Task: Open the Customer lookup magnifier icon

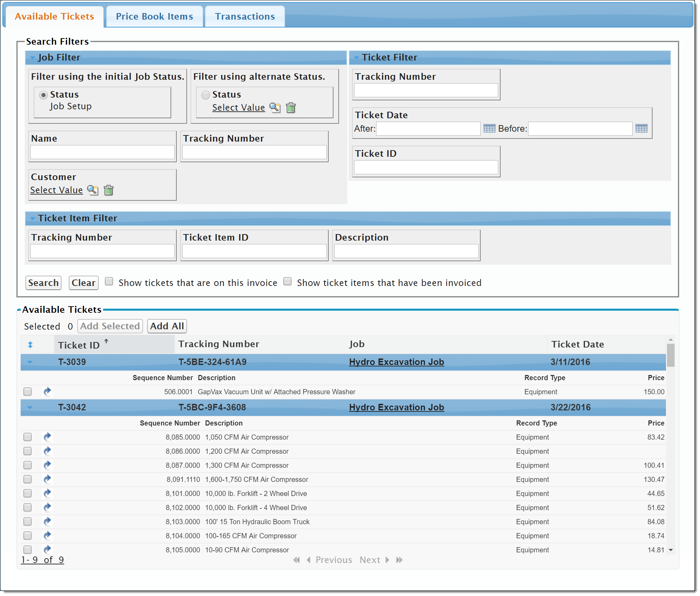Action: click(92, 190)
